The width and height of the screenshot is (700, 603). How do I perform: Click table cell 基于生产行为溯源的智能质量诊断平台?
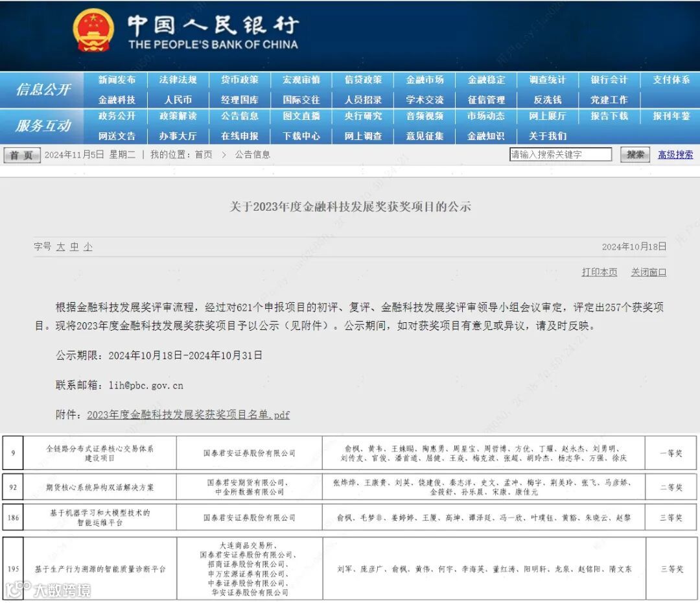(x=100, y=569)
